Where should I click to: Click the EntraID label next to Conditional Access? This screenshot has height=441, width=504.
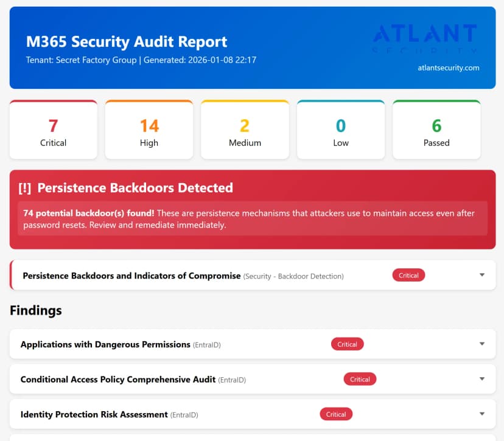tap(234, 380)
